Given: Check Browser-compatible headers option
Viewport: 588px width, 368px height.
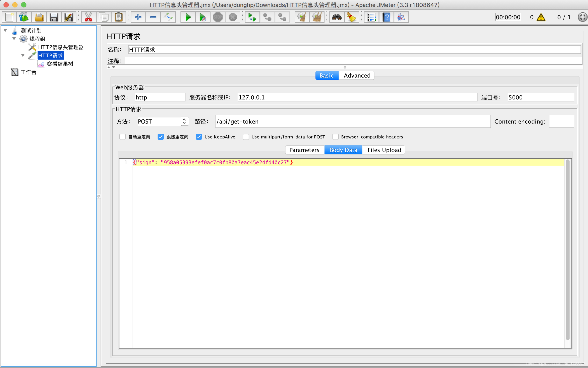Looking at the screenshot, I should 336,137.
